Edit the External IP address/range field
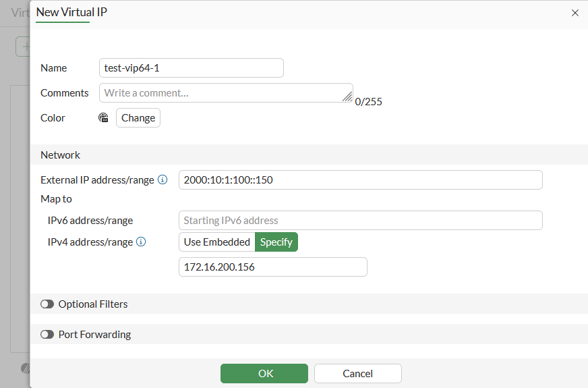Screen dimensions: 588x388 tap(360, 180)
